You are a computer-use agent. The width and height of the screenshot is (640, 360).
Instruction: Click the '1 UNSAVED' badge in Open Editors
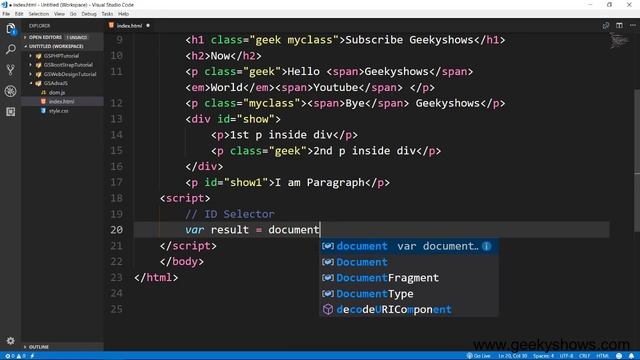click(x=77, y=38)
